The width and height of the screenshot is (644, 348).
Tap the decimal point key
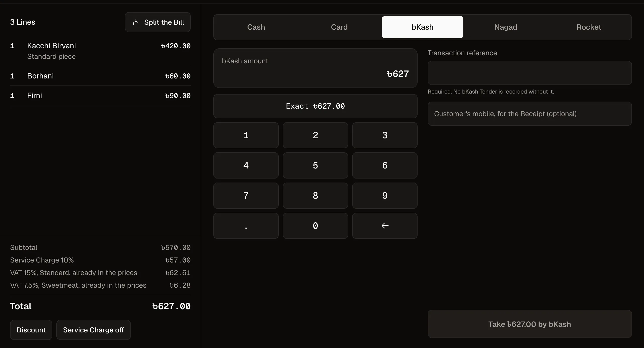pyautogui.click(x=246, y=226)
